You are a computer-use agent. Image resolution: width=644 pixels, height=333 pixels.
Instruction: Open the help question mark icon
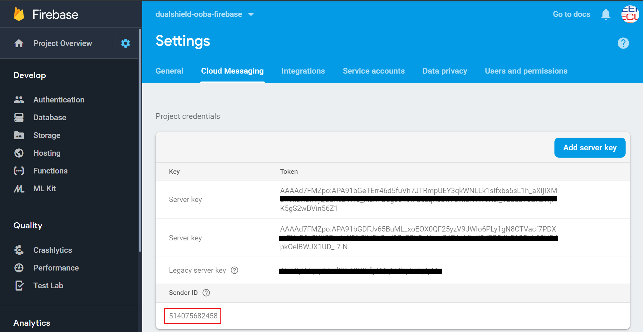(x=623, y=43)
